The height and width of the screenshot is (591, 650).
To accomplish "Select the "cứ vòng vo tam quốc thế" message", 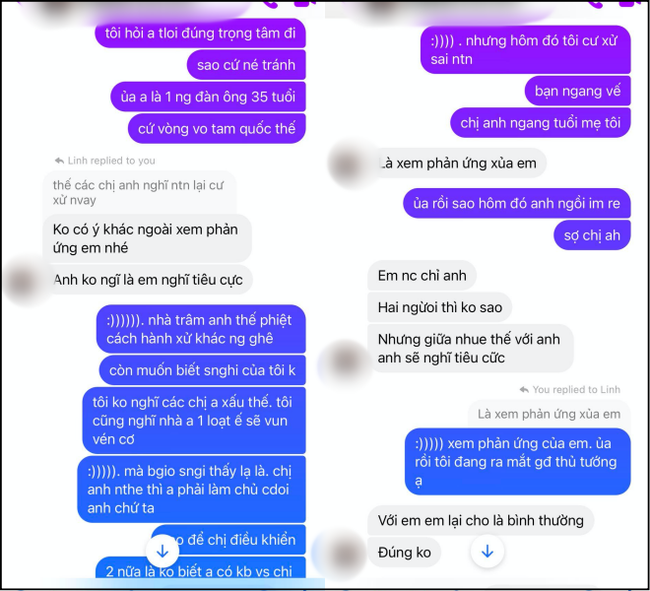I will [217, 129].
